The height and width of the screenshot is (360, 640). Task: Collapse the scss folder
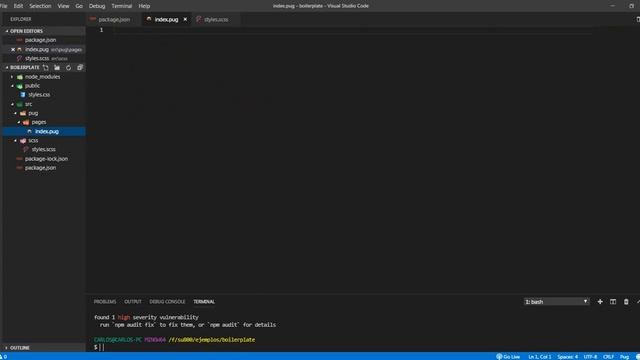tap(33, 140)
